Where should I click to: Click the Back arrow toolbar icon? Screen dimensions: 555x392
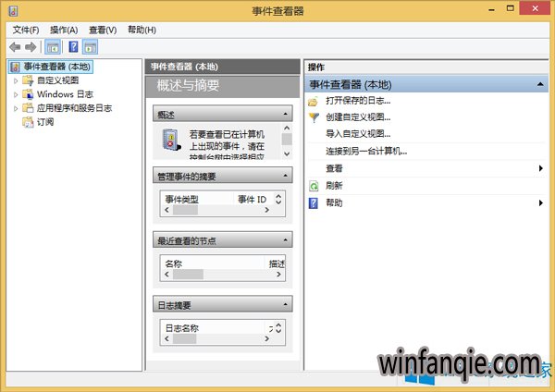(15, 47)
